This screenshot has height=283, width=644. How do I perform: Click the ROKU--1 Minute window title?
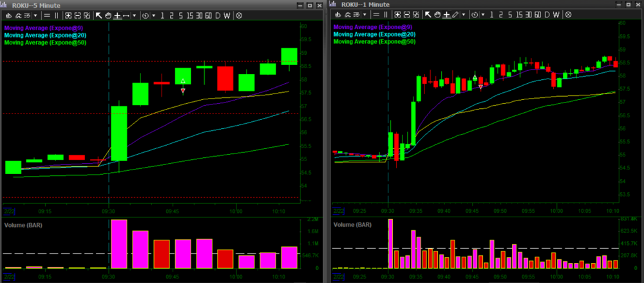click(366, 4)
